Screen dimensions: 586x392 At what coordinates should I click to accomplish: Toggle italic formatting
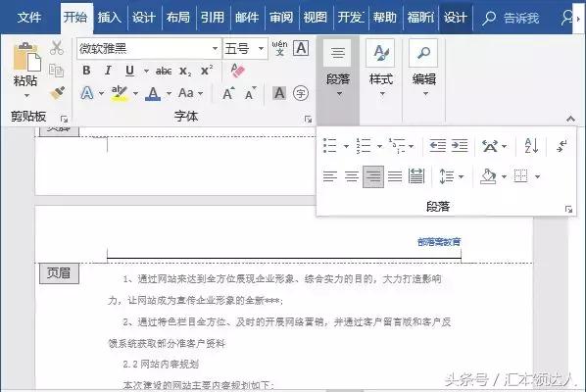[108, 71]
